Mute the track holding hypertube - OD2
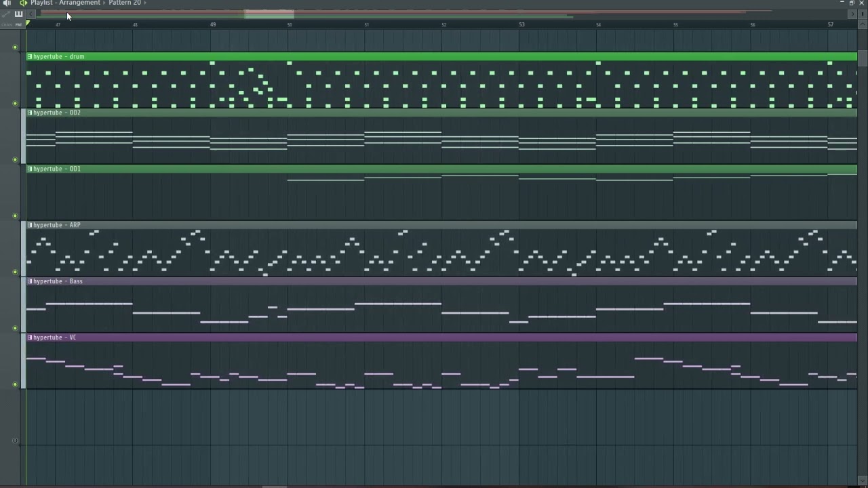This screenshot has height=488, width=868. pyautogui.click(x=15, y=160)
